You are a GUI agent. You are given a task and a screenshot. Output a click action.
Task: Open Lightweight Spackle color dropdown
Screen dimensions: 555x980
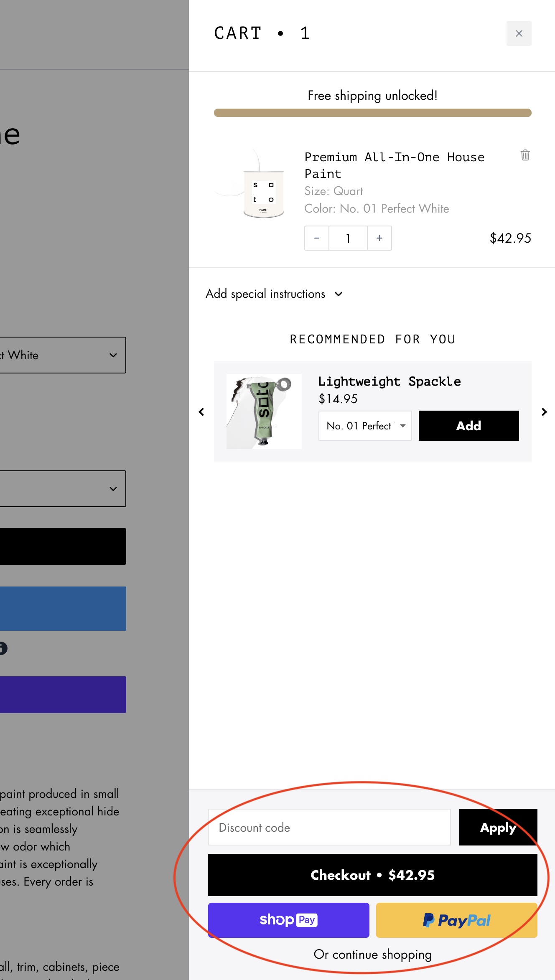tap(365, 426)
